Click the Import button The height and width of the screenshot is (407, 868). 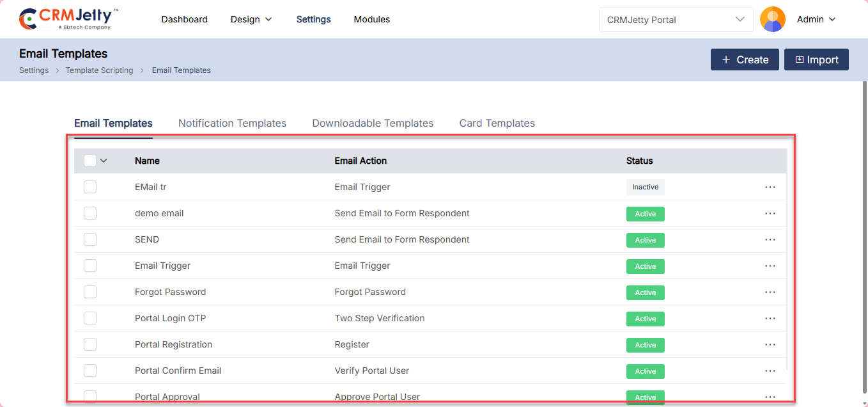coord(816,60)
